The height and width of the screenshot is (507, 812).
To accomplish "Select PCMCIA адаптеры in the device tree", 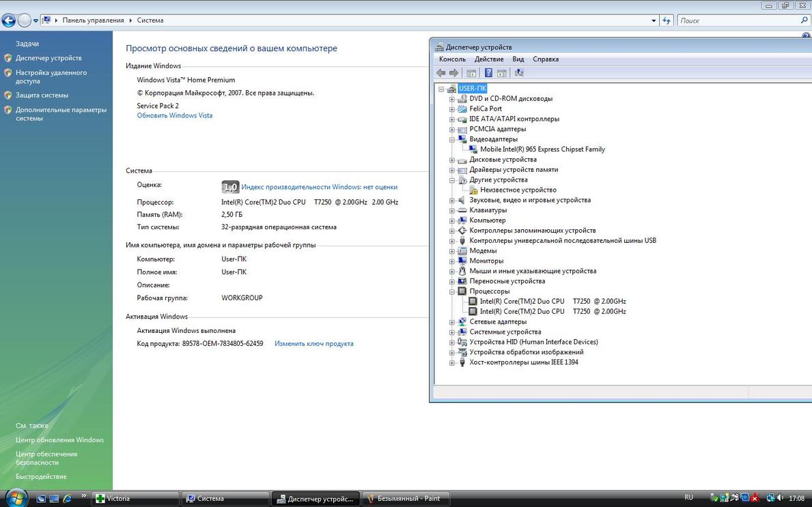I will pos(498,130).
